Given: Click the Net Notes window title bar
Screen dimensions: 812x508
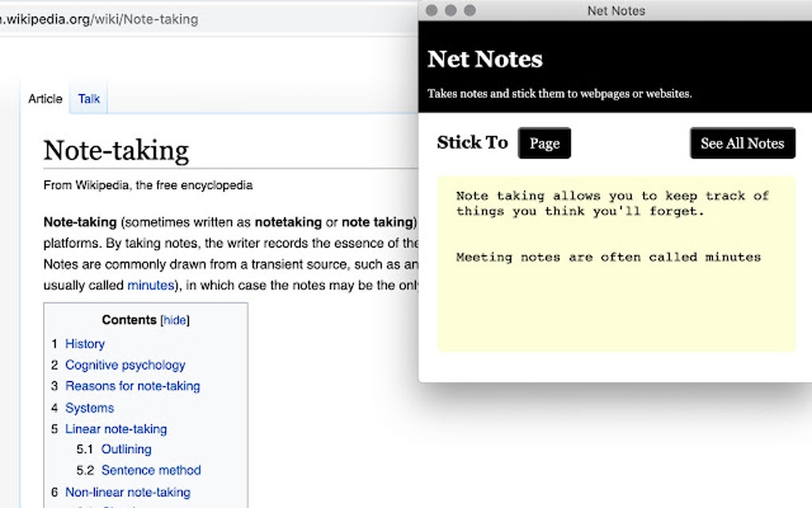Looking at the screenshot, I should (x=615, y=10).
